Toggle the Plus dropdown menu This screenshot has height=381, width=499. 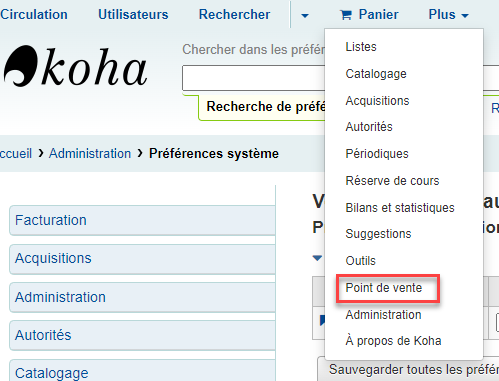(448, 15)
